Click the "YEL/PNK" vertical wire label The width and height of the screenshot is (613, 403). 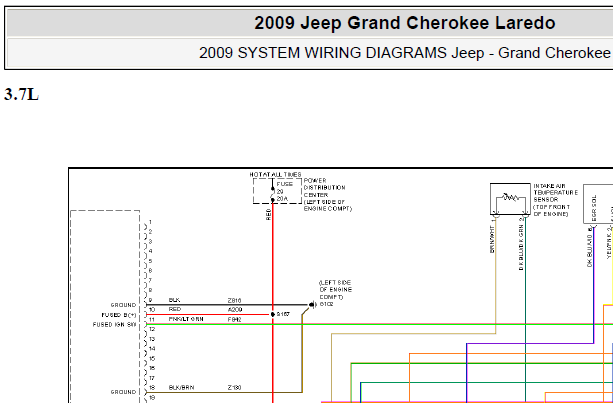(x=609, y=247)
